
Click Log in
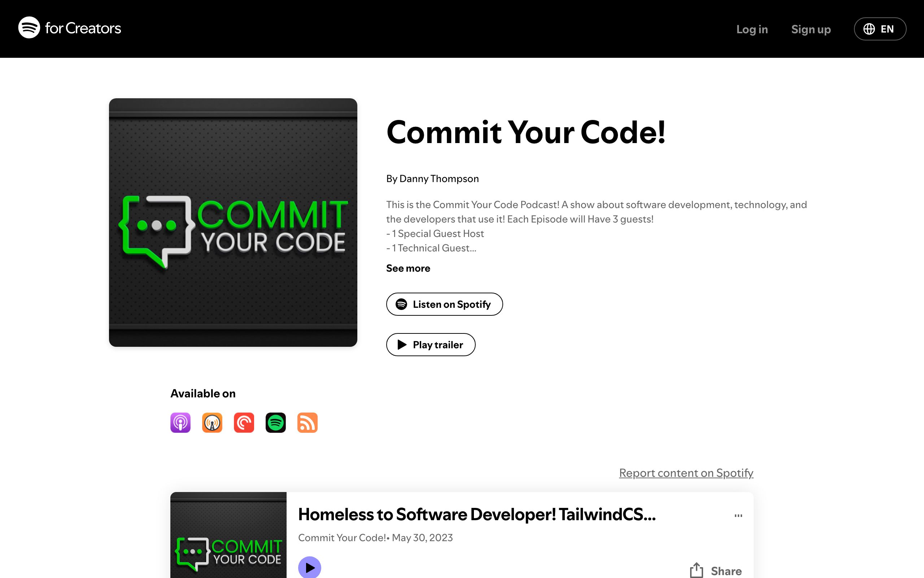pyautogui.click(x=752, y=29)
